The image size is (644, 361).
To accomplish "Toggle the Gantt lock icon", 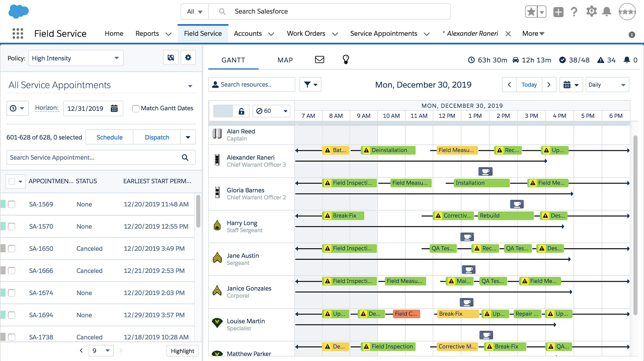I will pos(241,111).
